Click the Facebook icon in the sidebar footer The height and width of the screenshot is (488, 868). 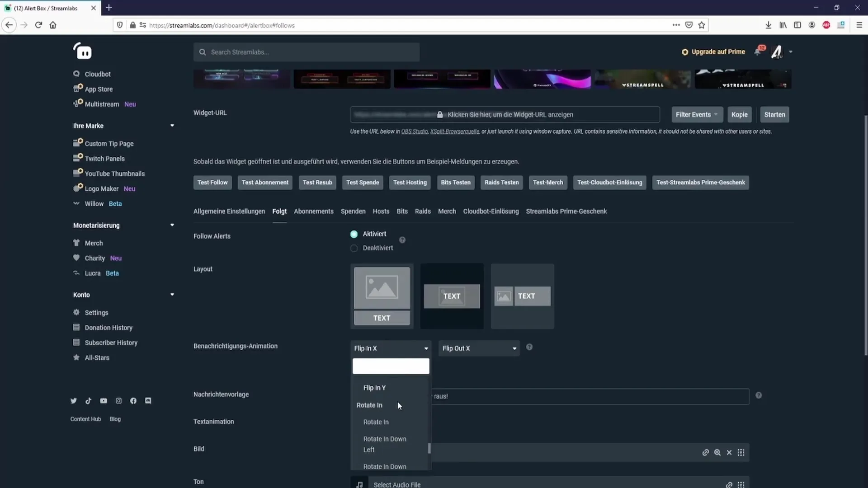133,401
